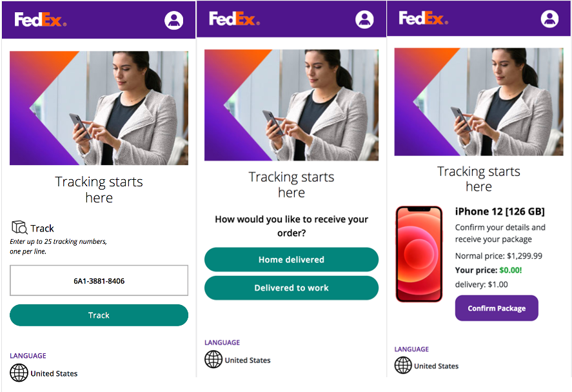Click the FedEx logo in the right panel
This screenshot has height=392, width=572.
423,18
